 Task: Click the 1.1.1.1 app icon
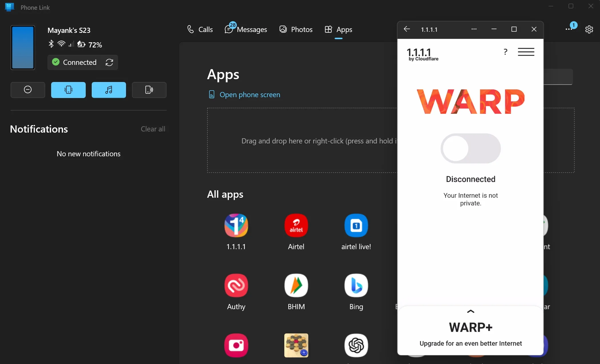(x=236, y=225)
